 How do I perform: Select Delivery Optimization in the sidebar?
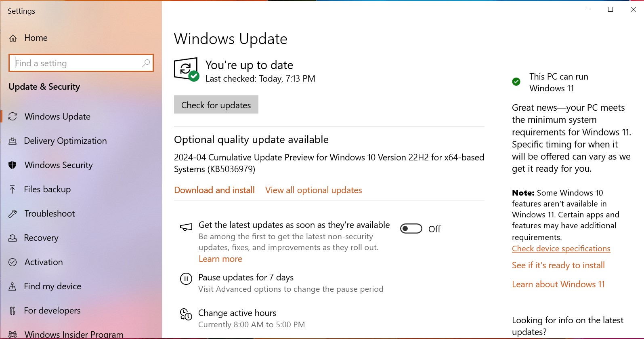tap(65, 141)
